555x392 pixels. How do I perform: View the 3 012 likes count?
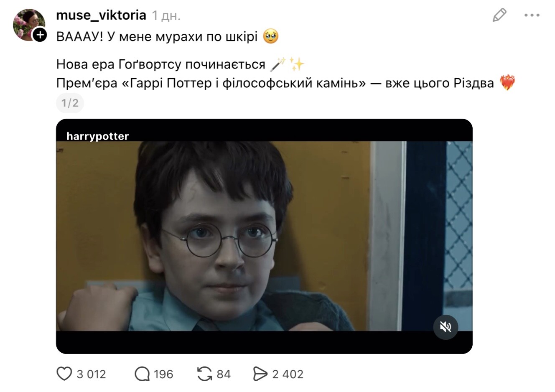pyautogui.click(x=91, y=374)
